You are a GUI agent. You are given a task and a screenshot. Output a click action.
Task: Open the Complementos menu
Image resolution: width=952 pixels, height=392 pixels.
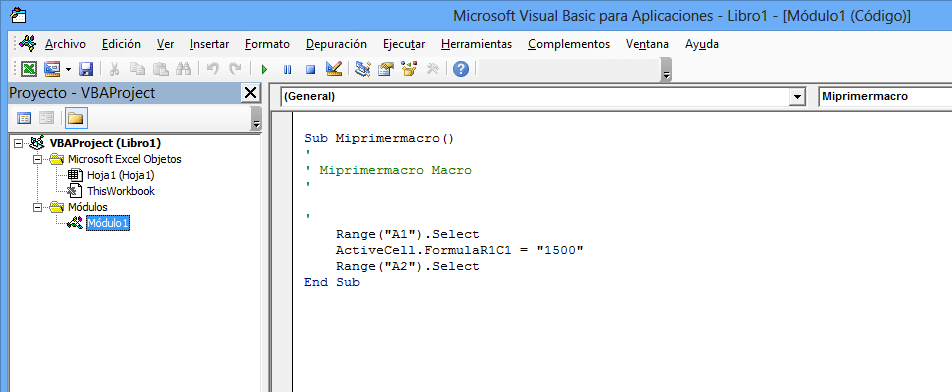[x=569, y=44]
